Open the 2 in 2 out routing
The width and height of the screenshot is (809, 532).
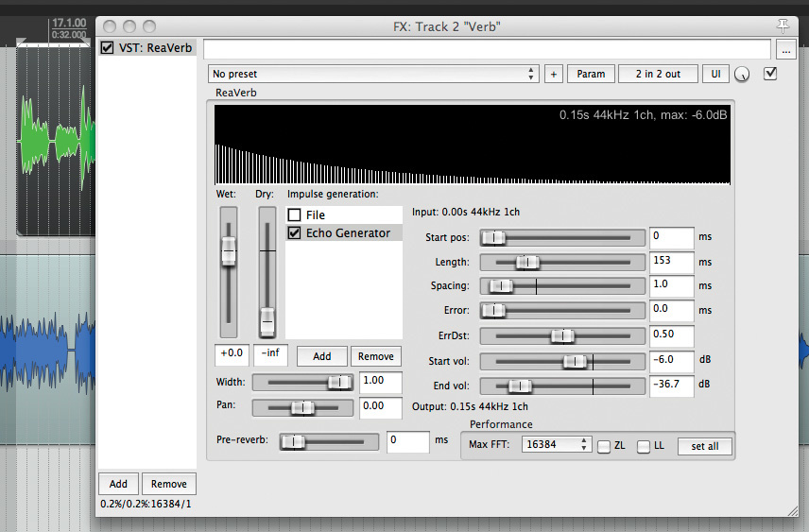click(x=658, y=74)
